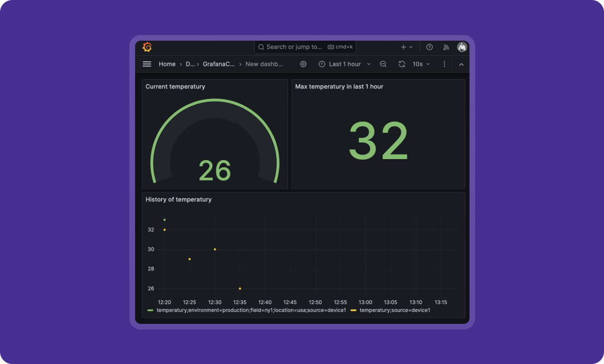Open the hamburger navigation menu
604x364 pixels.
147,64
